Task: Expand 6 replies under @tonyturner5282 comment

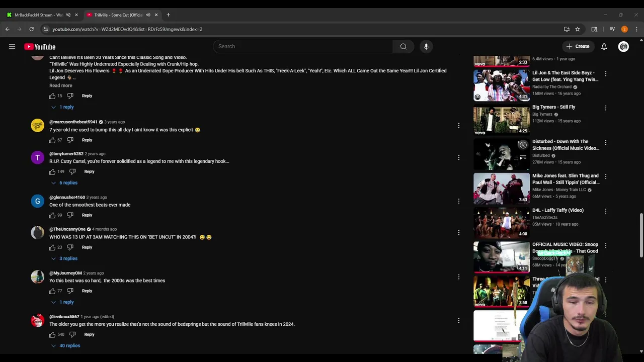Action: [64, 183]
